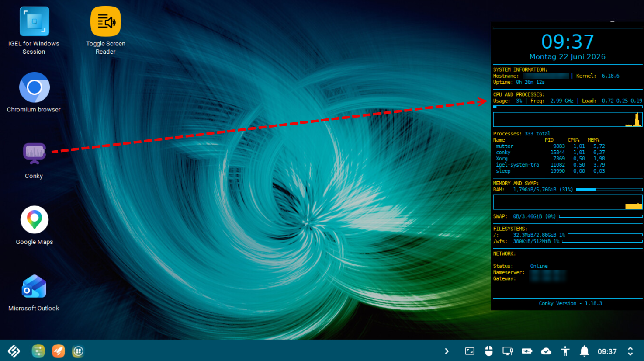Click the FILESYSTEMS heading
The image size is (644, 361).
(510, 229)
